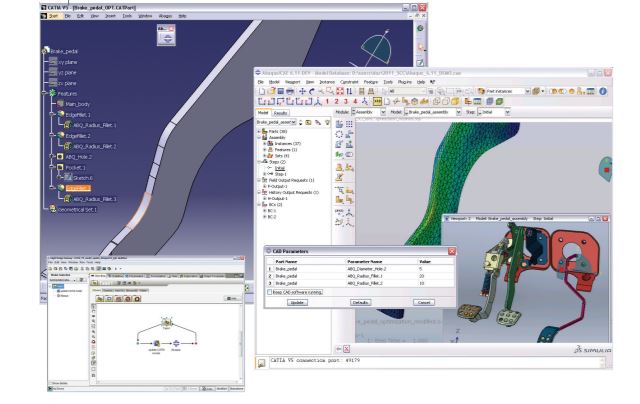Open the File menu in Abaqus/CAE
The image size is (640, 404).
click(x=261, y=82)
